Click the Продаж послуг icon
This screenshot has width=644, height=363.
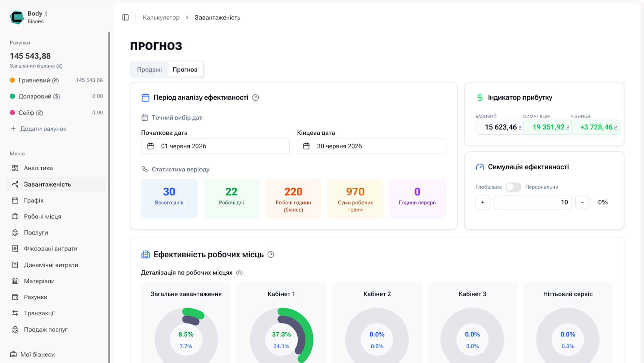(15, 329)
